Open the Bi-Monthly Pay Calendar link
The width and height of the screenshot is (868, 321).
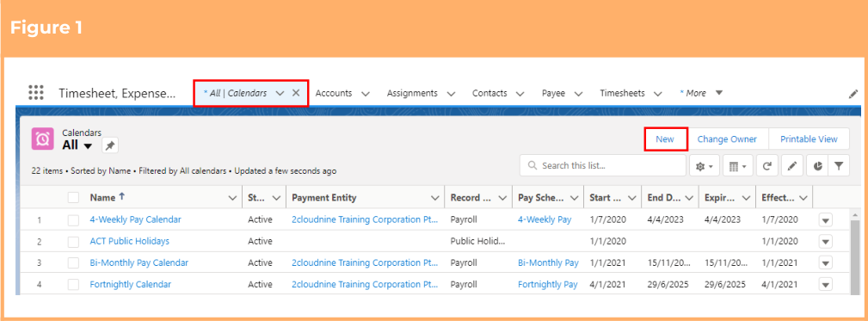point(139,262)
